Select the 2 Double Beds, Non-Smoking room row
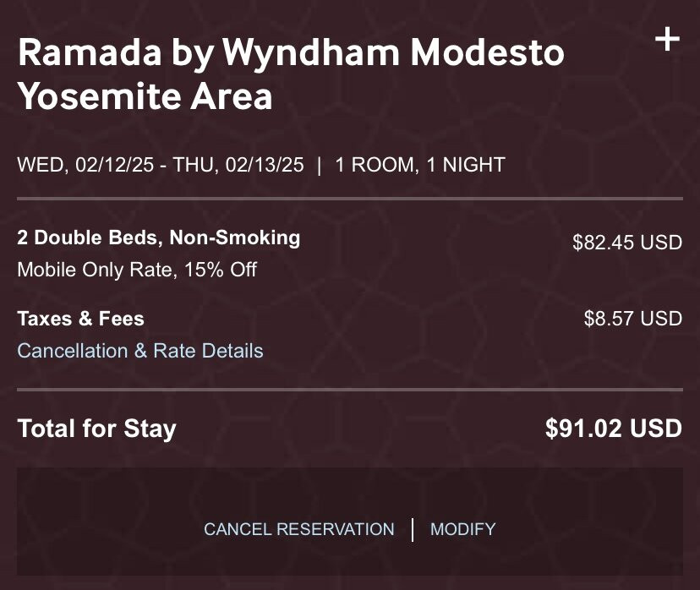 tap(158, 238)
